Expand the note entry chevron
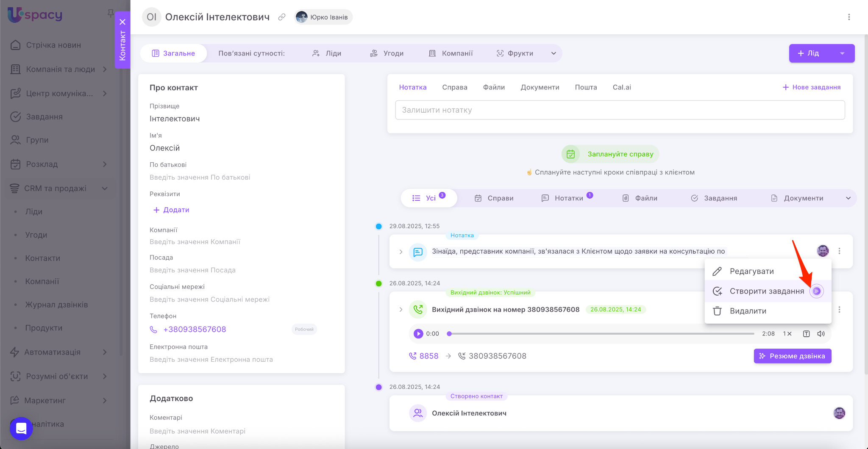This screenshot has height=449, width=868. tap(401, 252)
